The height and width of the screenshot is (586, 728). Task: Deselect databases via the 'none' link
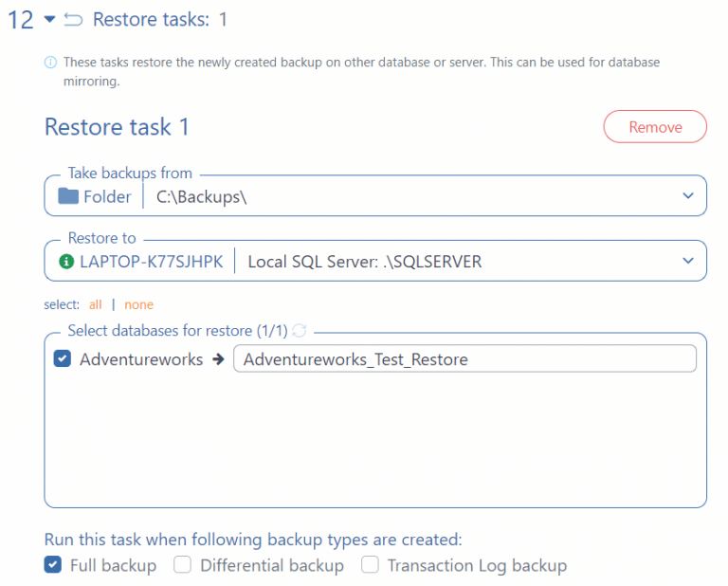tap(138, 304)
